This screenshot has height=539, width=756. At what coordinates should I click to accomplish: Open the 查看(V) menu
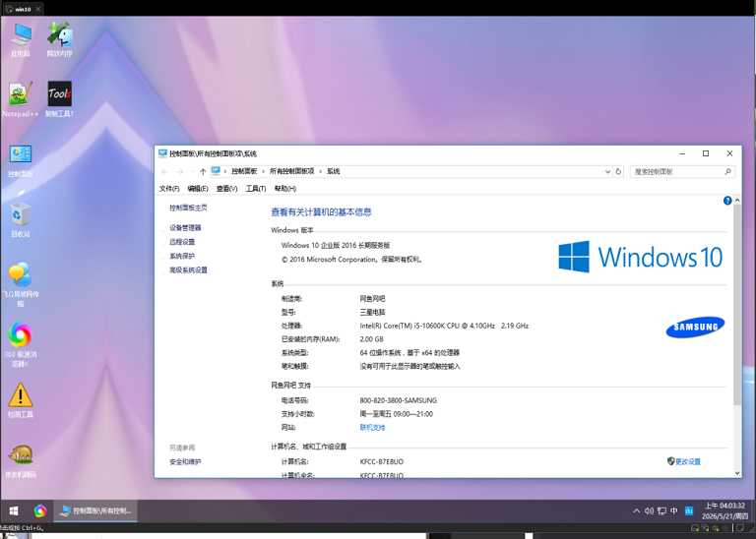(x=226, y=188)
